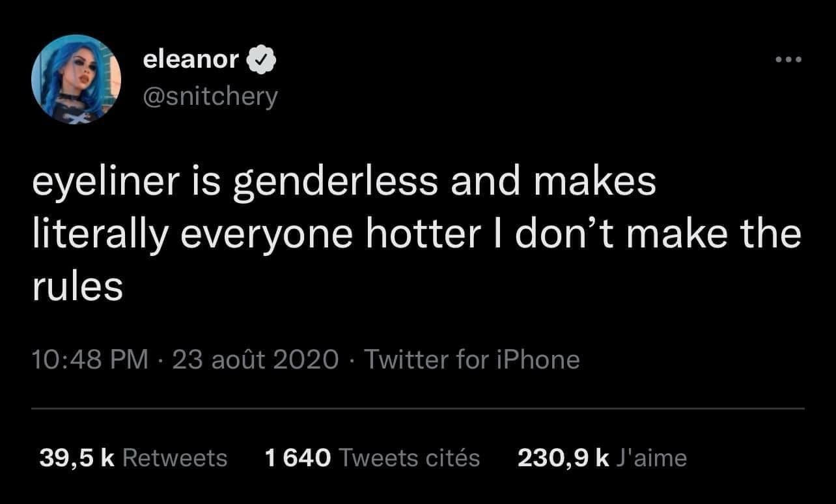Open the Tweets cités list
The width and height of the screenshot is (836, 504).
[410, 458]
